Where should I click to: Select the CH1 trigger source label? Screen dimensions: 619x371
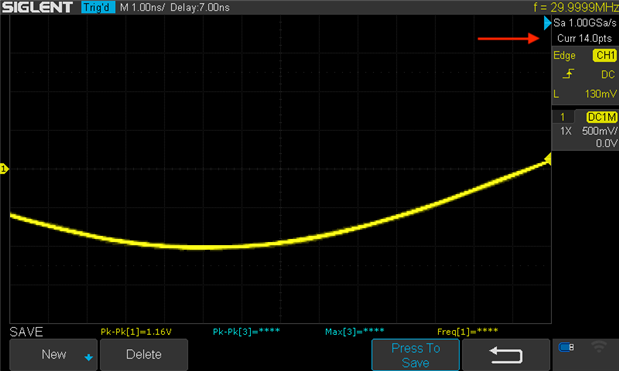click(604, 55)
